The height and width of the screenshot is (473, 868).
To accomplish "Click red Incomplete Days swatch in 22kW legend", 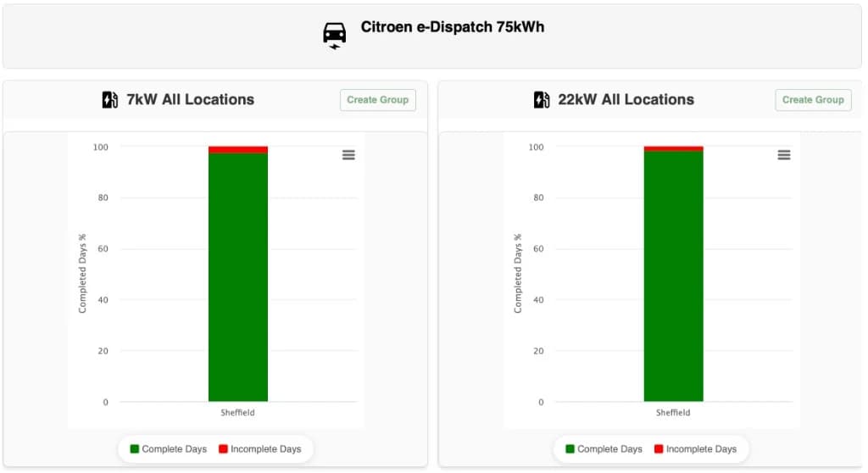I will [x=659, y=448].
